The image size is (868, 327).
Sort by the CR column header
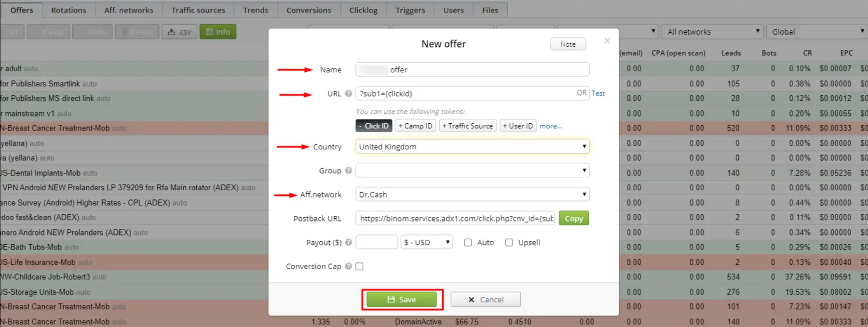click(x=808, y=53)
